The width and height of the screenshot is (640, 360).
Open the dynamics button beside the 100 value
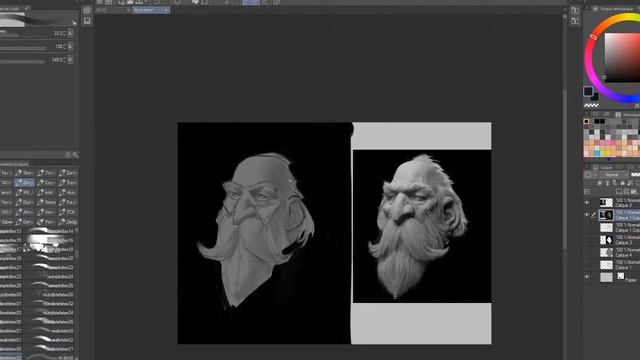[70, 47]
